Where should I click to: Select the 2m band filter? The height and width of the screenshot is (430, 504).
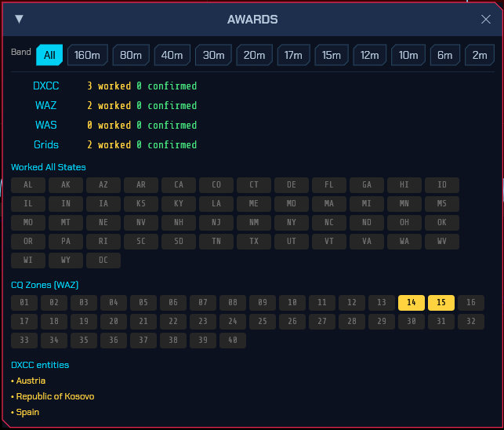point(480,55)
